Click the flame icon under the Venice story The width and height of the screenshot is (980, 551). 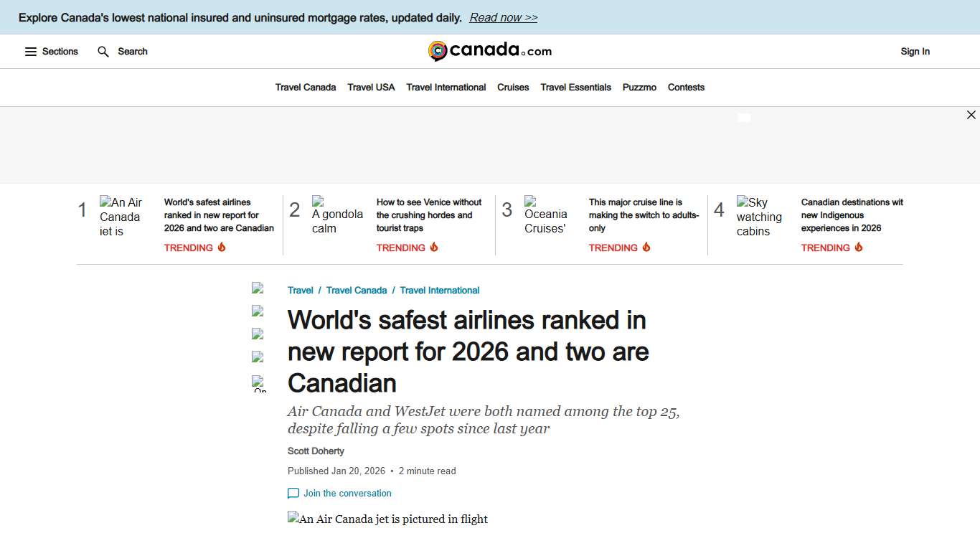pyautogui.click(x=433, y=247)
